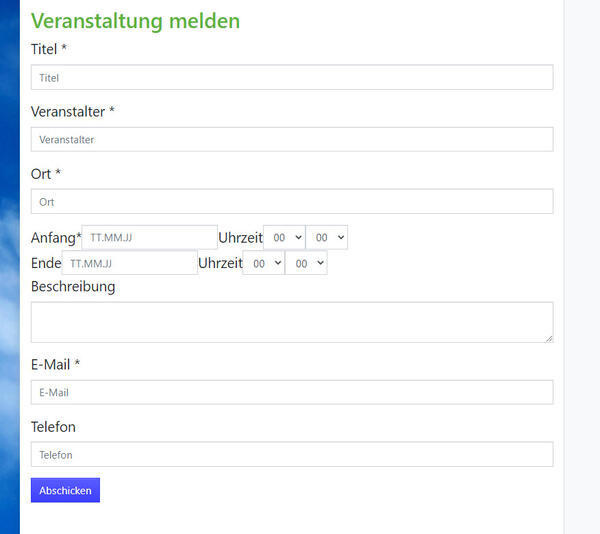Screen dimensions: 600x534
Task: Click the 'Veranstaltung melden' heading
Action: (x=135, y=21)
